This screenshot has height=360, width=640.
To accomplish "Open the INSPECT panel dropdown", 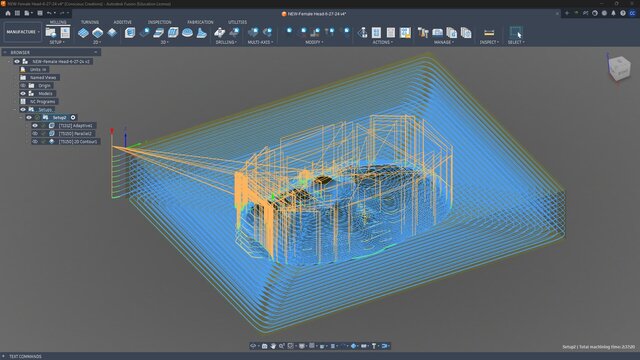I will point(489,42).
